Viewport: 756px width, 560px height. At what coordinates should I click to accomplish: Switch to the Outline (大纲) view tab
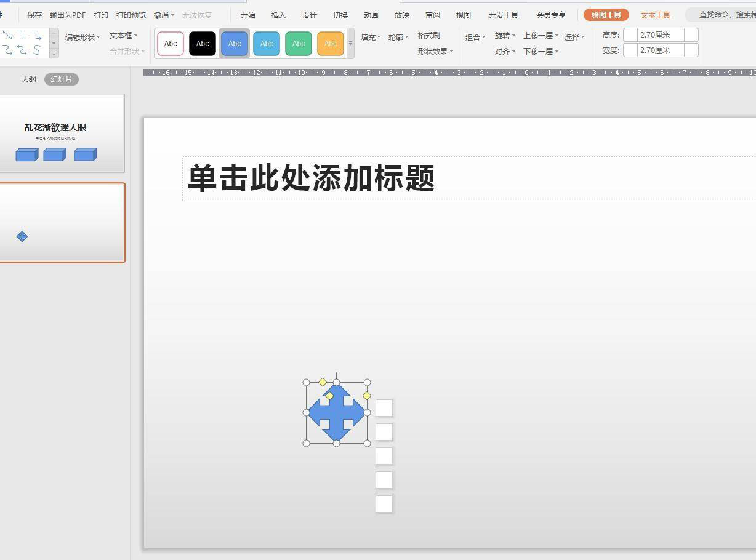click(28, 79)
